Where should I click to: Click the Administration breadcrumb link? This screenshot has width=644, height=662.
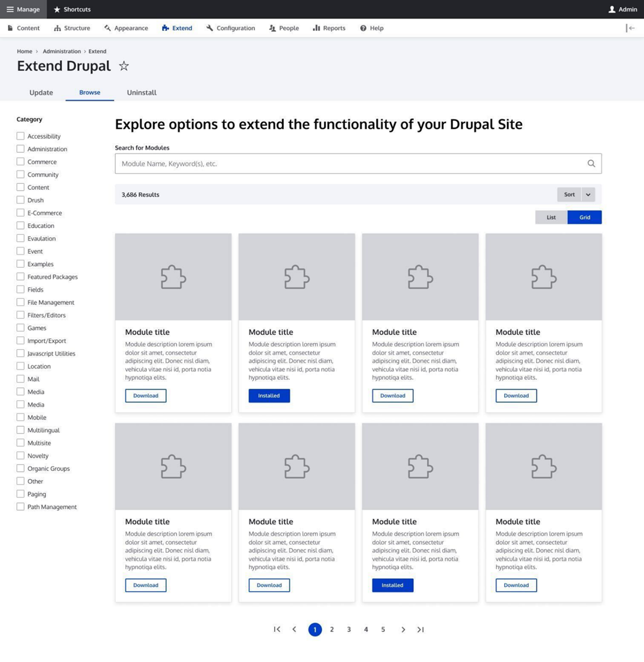tap(61, 51)
